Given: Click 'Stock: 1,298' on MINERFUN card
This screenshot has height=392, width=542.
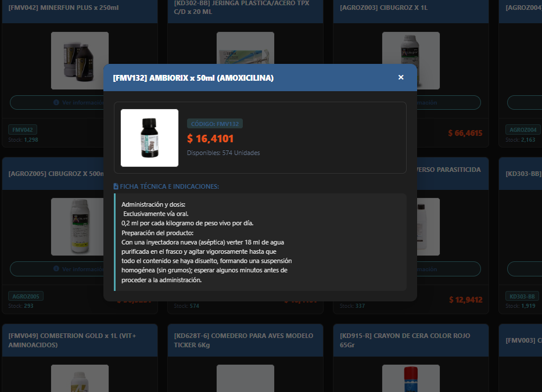Looking at the screenshot, I should pyautogui.click(x=23, y=139).
